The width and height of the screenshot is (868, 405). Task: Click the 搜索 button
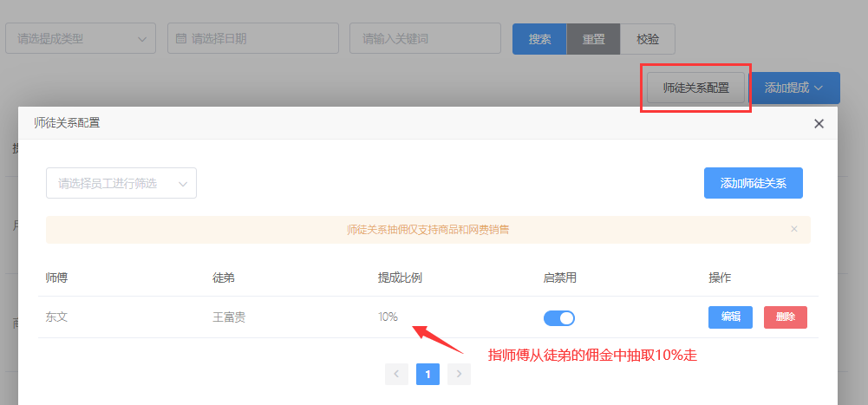[x=539, y=39]
